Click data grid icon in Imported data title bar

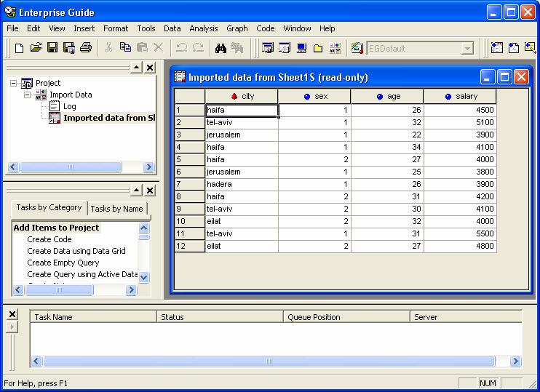180,77
